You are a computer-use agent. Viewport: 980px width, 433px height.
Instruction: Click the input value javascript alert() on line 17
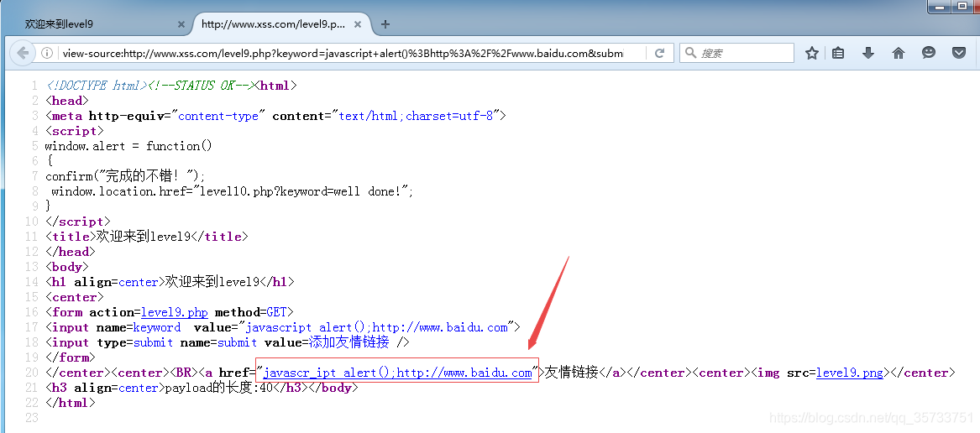pos(377,327)
